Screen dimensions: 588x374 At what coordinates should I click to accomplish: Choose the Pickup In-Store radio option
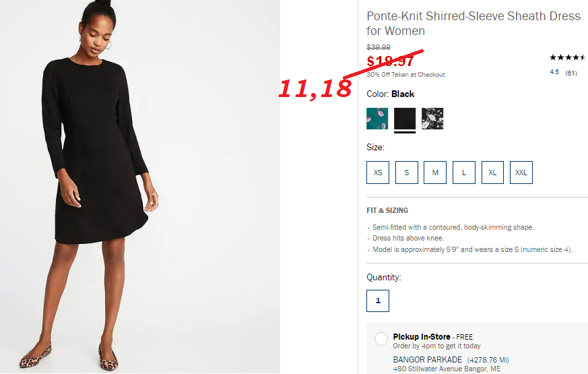381,339
